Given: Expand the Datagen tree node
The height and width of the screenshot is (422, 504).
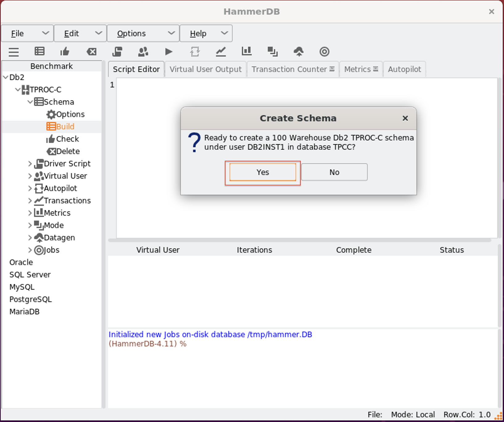Looking at the screenshot, I should tap(30, 238).
